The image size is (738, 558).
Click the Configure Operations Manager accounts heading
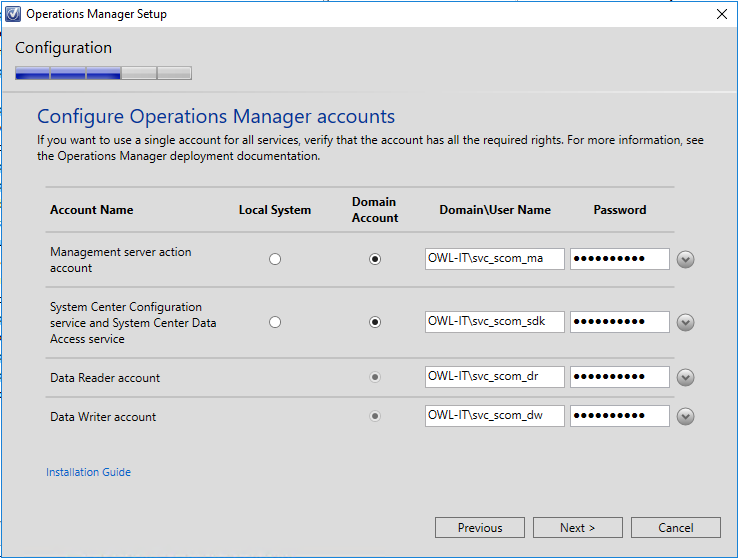(x=216, y=116)
